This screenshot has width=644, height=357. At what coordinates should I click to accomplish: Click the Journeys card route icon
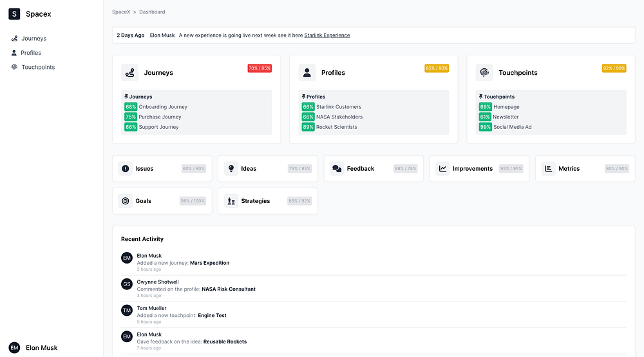click(x=130, y=73)
